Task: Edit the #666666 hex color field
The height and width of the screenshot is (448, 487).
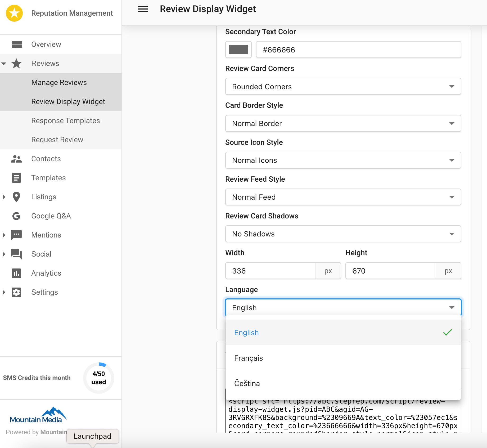Action: tap(358, 50)
